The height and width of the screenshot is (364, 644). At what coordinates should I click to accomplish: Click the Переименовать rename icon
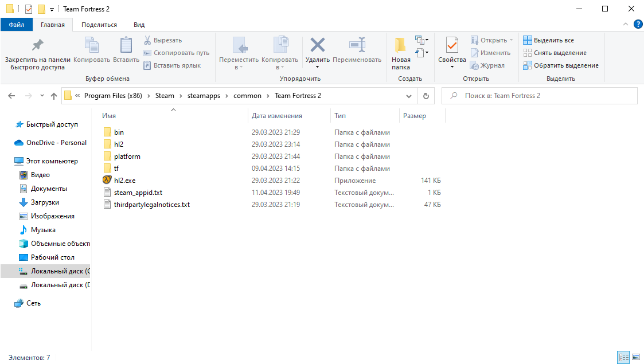(x=357, y=45)
